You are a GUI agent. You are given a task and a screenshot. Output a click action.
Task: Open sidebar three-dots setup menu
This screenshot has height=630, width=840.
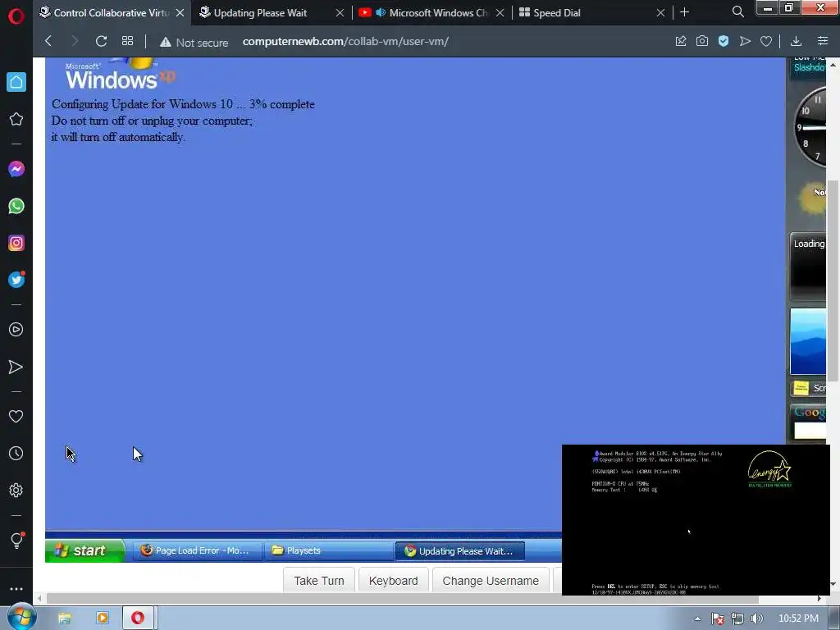(16, 589)
